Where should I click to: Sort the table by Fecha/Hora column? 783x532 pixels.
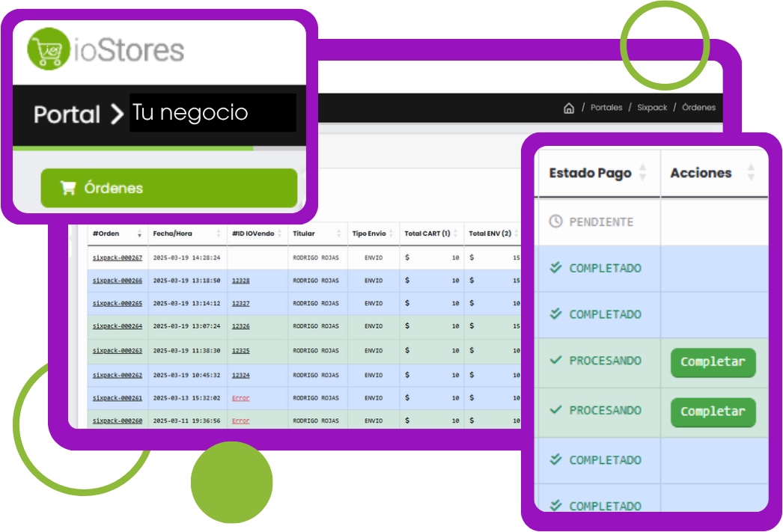point(219,234)
